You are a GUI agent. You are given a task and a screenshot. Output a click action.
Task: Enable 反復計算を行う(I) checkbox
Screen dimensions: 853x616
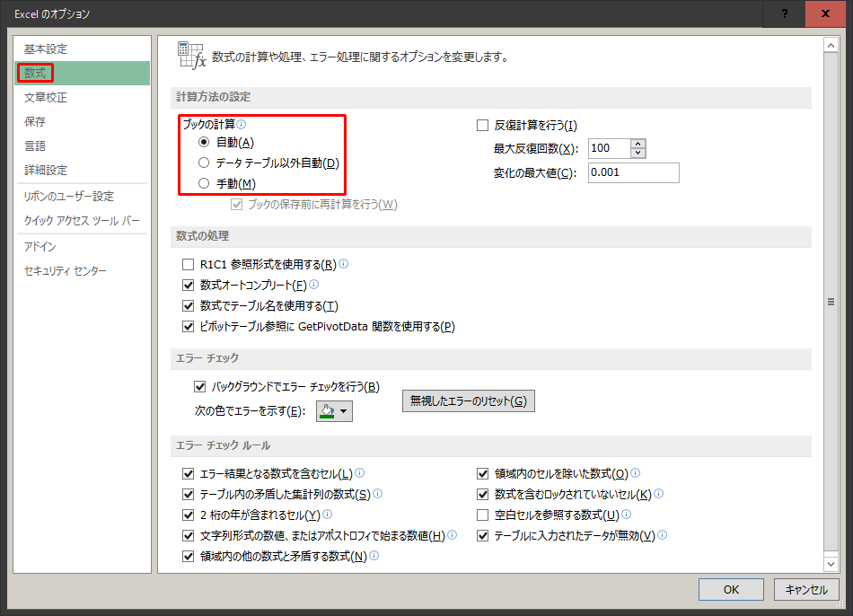click(x=482, y=125)
